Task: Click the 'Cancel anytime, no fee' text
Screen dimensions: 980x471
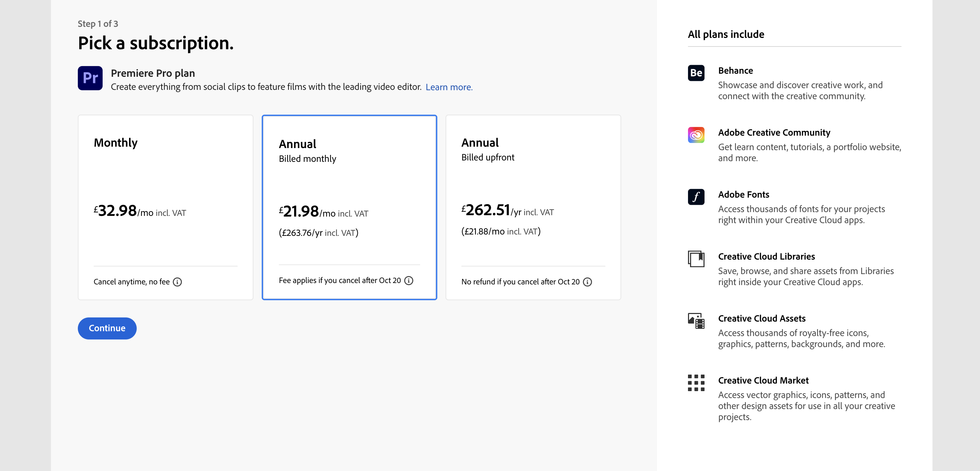Action: 132,282
